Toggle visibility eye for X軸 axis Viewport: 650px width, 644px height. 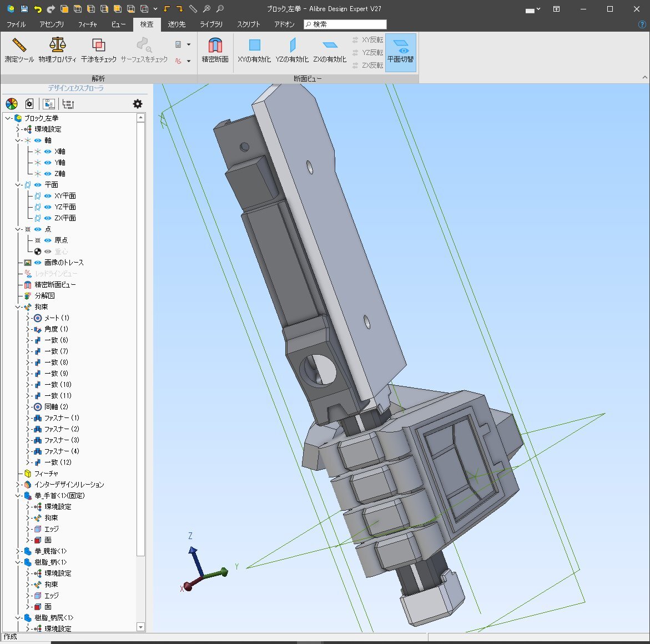(48, 152)
